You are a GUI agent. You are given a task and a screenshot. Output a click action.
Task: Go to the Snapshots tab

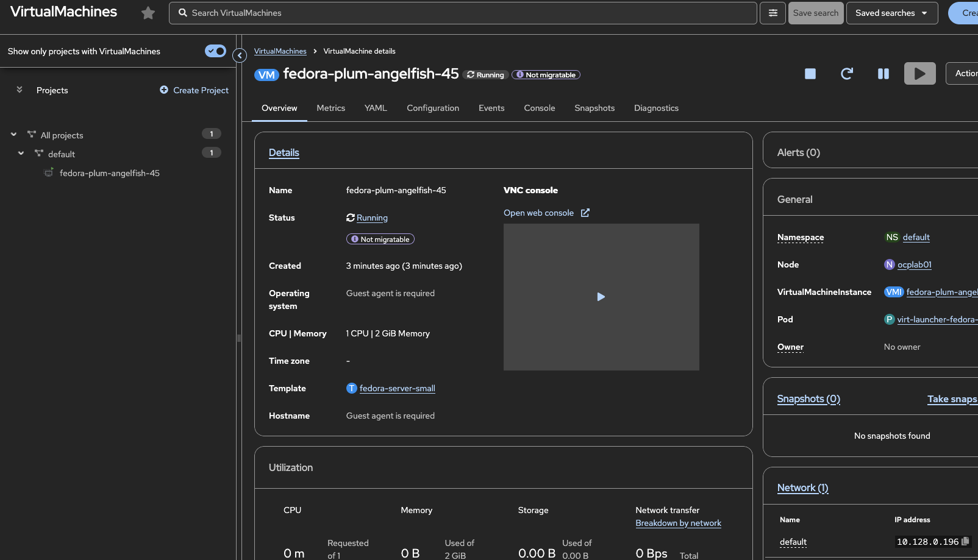(594, 108)
